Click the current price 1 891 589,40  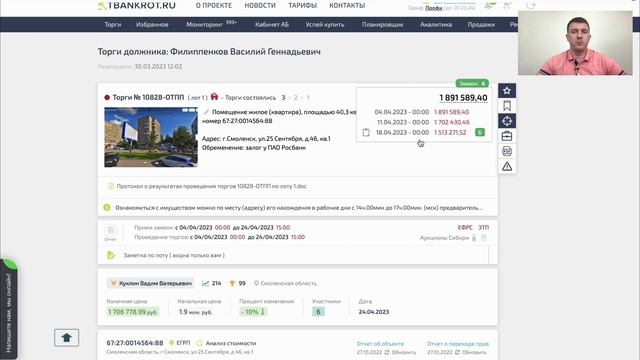[463, 98]
